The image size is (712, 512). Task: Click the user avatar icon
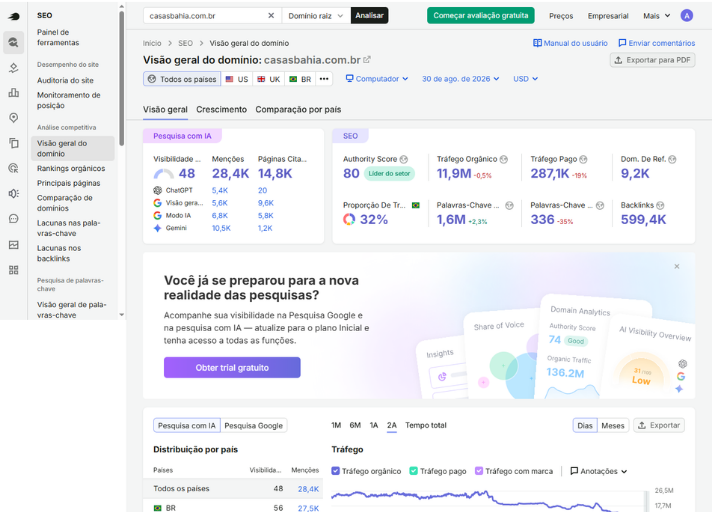687,15
